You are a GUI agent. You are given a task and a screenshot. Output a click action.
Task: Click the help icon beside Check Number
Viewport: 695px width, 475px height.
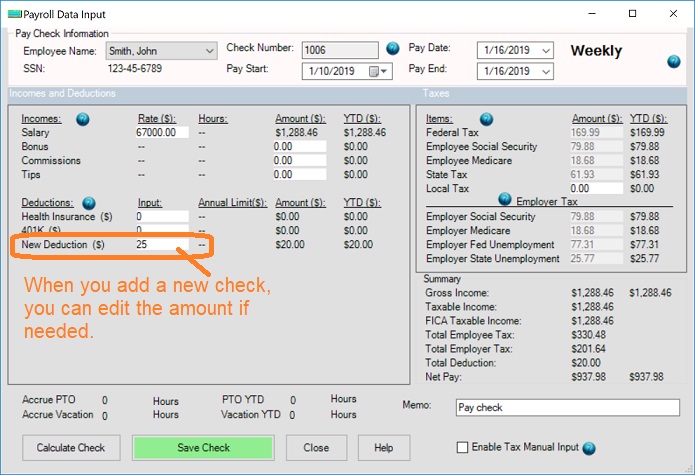pyautogui.click(x=392, y=48)
